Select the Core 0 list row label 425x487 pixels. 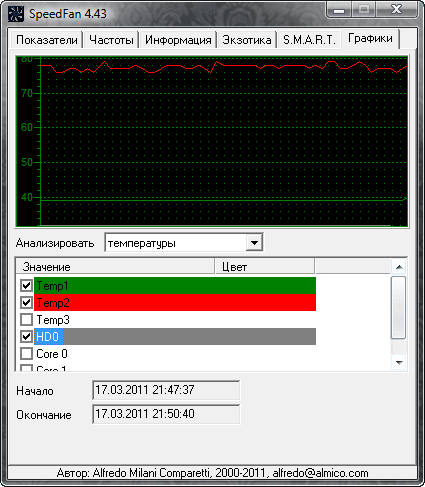coord(52,354)
